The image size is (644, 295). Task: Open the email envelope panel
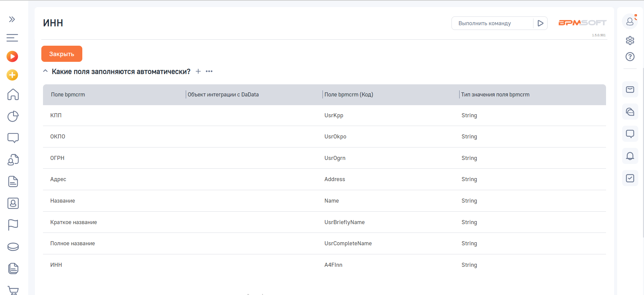click(630, 89)
